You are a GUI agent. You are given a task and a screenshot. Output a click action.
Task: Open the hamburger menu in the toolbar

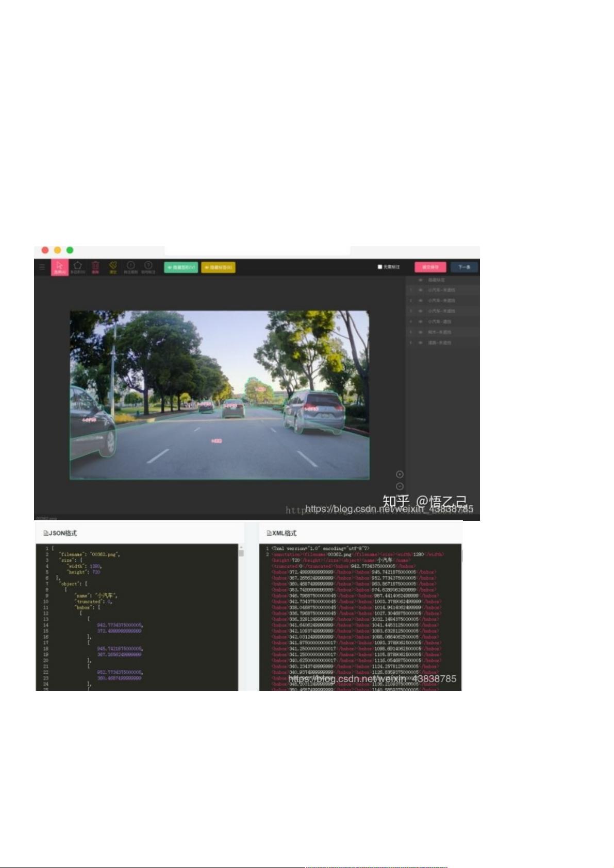(42, 267)
